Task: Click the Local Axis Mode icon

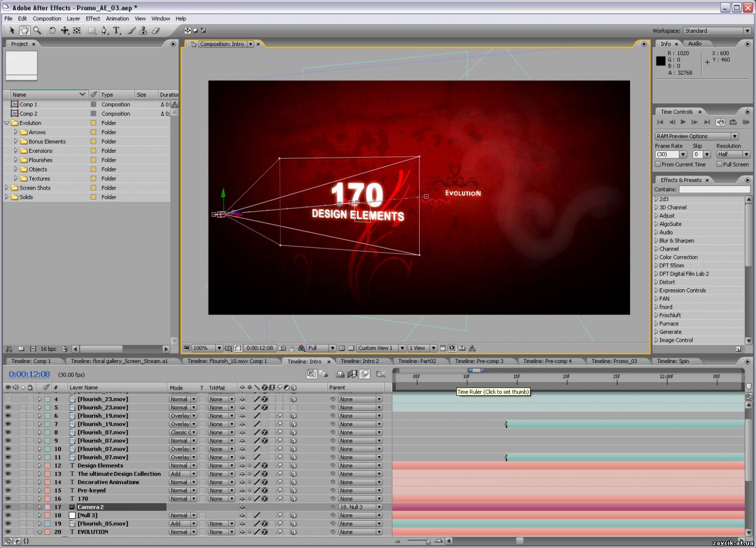Action: pyautogui.click(x=187, y=31)
